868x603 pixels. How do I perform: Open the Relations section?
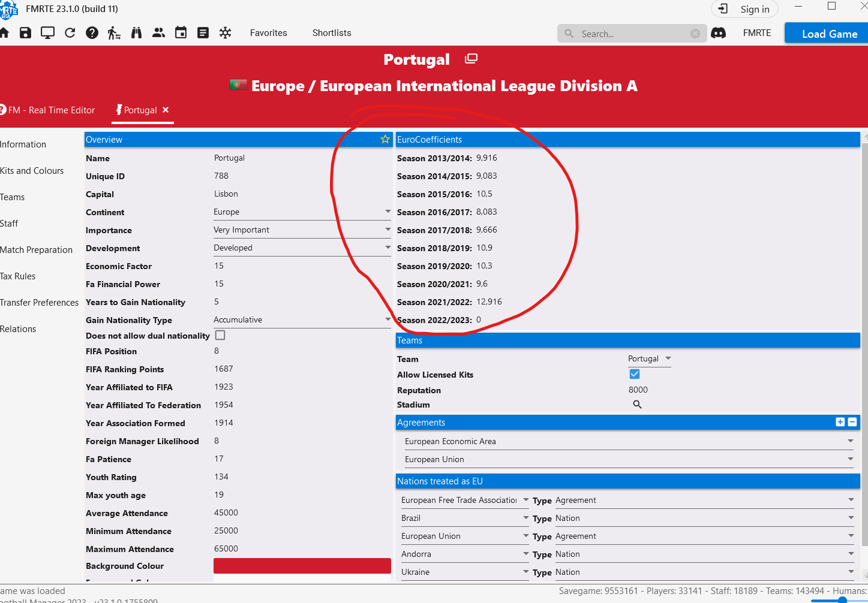click(x=18, y=329)
